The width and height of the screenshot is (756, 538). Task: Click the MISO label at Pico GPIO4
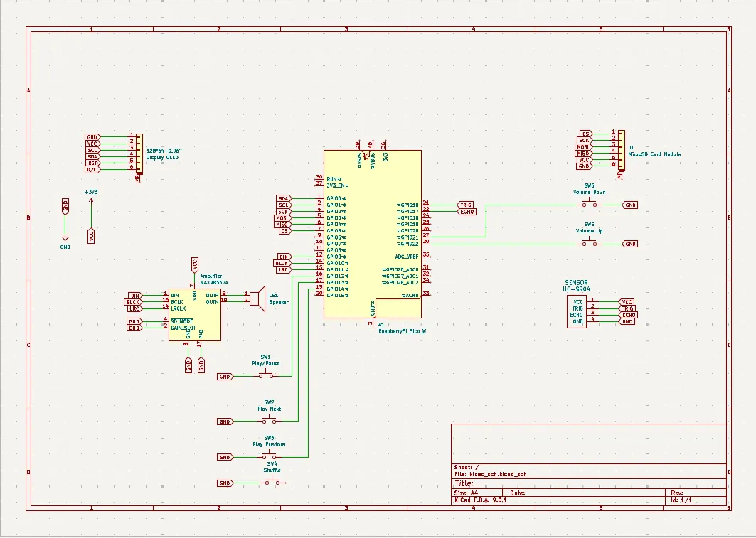pyautogui.click(x=282, y=225)
